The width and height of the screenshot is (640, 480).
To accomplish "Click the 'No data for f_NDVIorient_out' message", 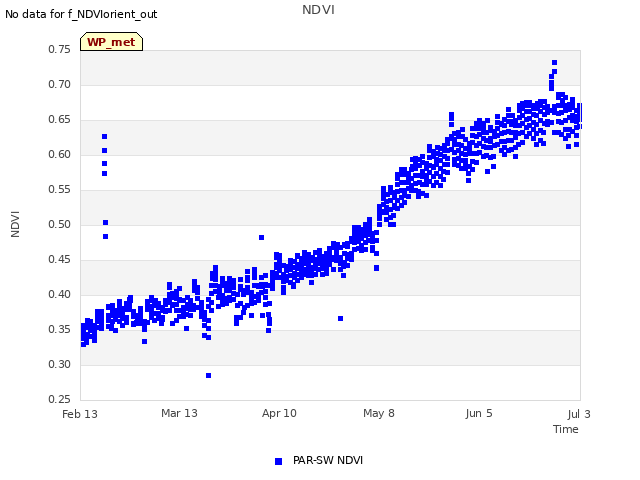I will point(81,14).
